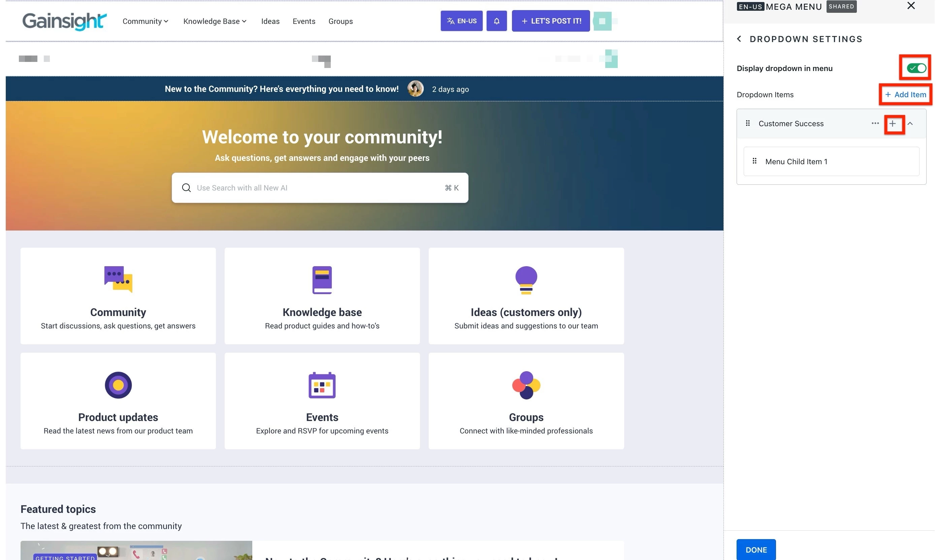Click the plus icon on Customer Success row

click(x=892, y=124)
